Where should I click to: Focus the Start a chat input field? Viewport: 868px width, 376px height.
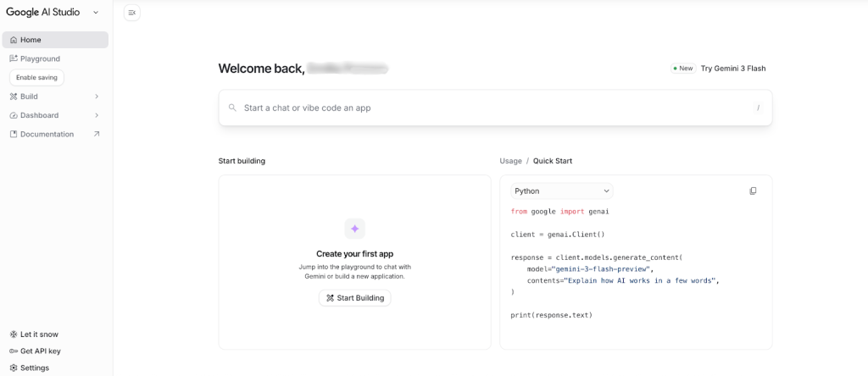[x=492, y=108]
